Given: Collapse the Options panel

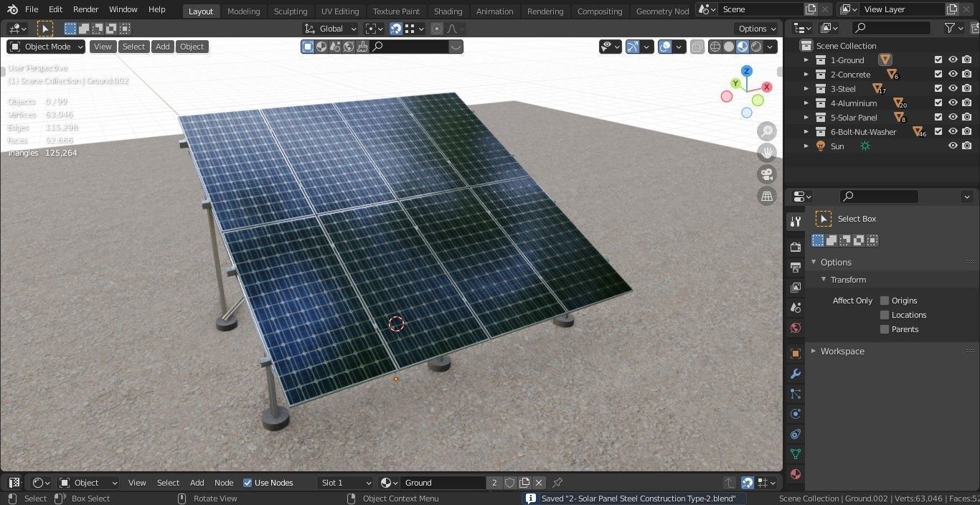Looking at the screenshot, I should pos(814,263).
